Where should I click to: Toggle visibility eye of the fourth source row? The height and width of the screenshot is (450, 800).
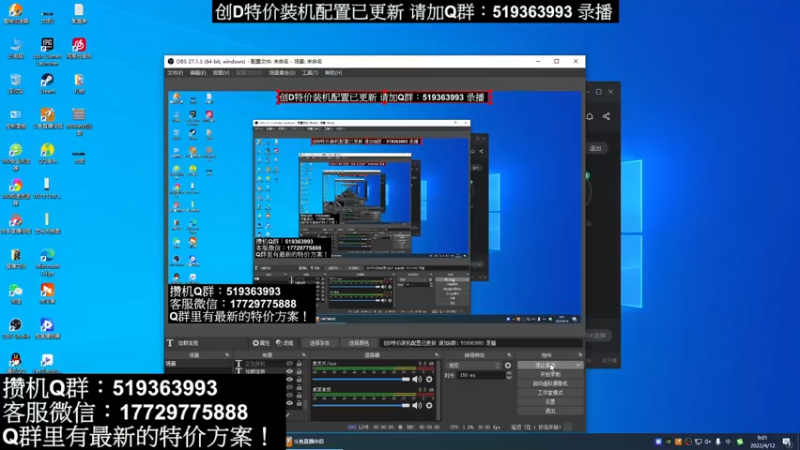tap(289, 387)
